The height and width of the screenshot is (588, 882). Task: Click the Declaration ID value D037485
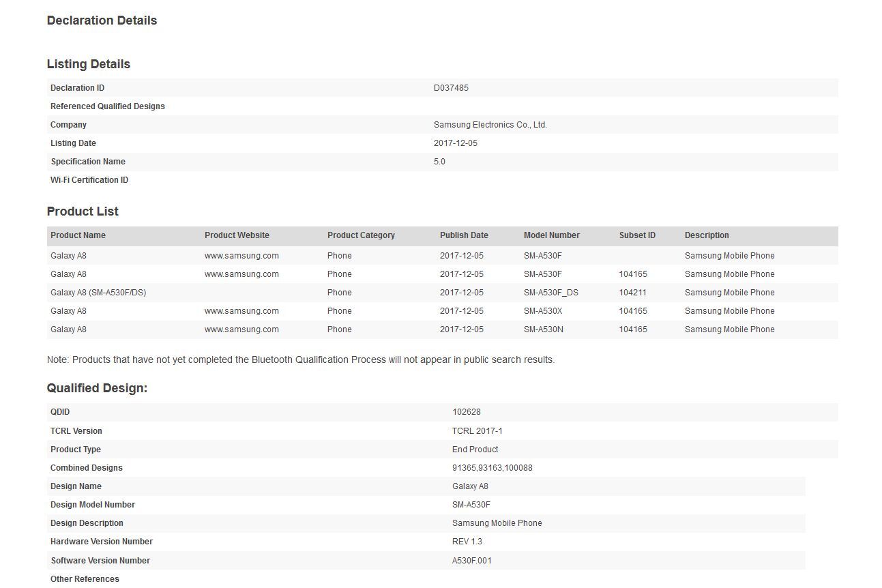pos(451,88)
